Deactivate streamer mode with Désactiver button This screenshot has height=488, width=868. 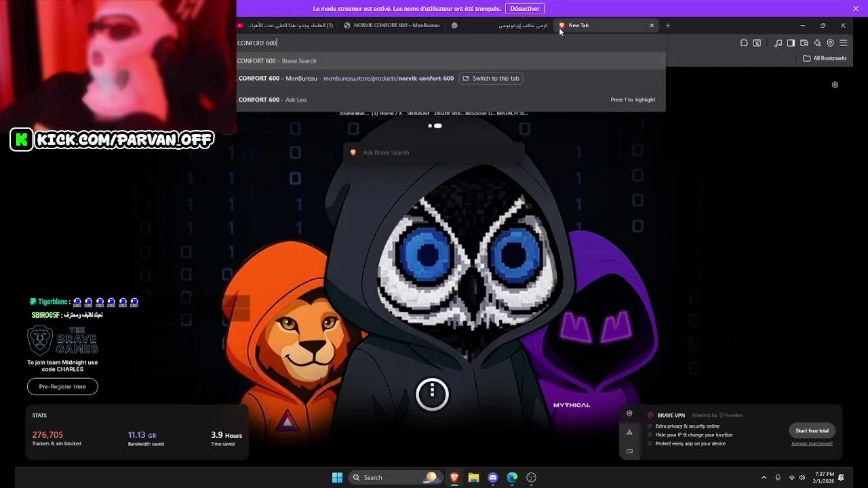click(525, 9)
